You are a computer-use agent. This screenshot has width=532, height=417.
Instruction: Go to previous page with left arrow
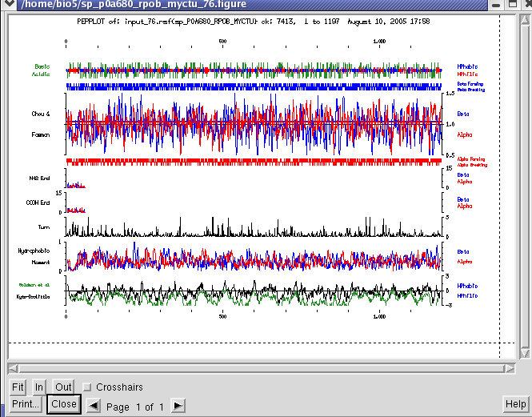pyautogui.click(x=94, y=407)
